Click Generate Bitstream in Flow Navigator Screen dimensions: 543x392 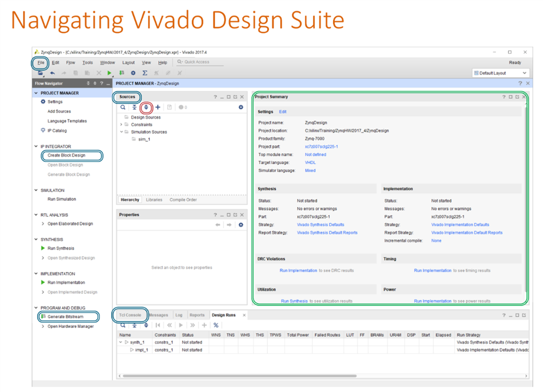[x=65, y=317]
